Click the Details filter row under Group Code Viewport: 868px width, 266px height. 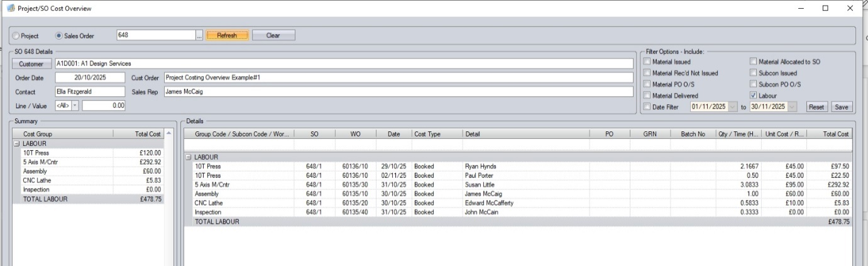click(x=239, y=145)
